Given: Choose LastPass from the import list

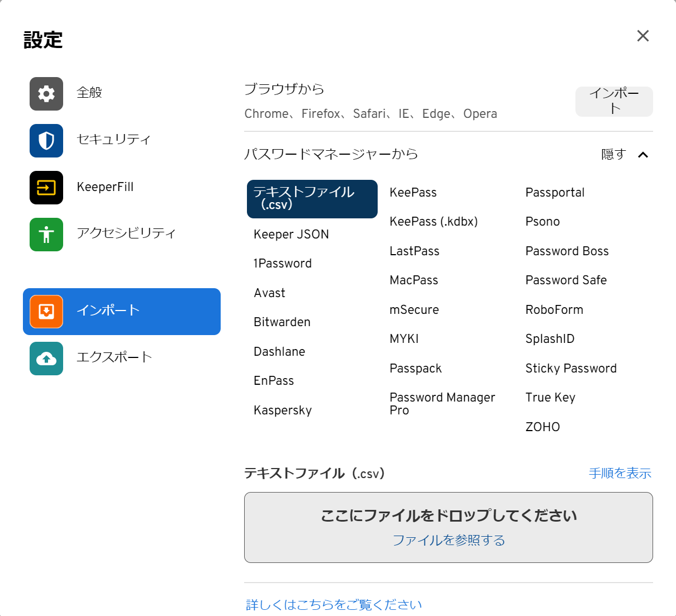Looking at the screenshot, I should point(414,251).
